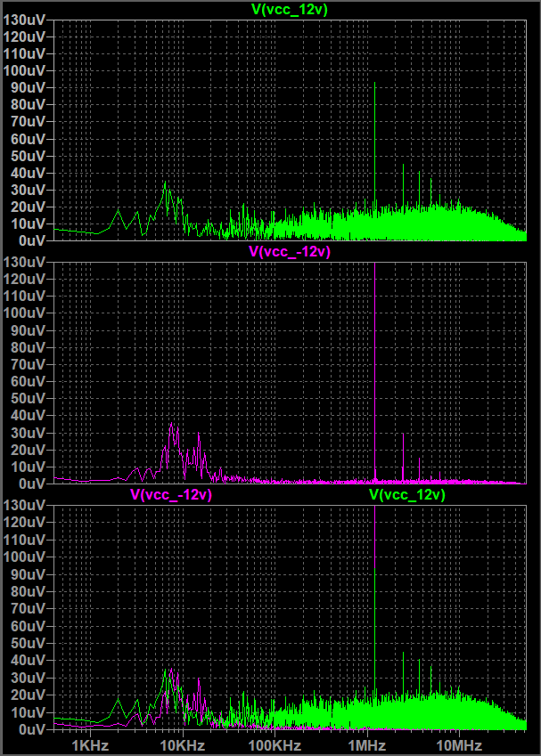This screenshot has height=756, width=541.
Task: Select the green V(vcc_12v) label in bottom pane
Action: (406, 494)
